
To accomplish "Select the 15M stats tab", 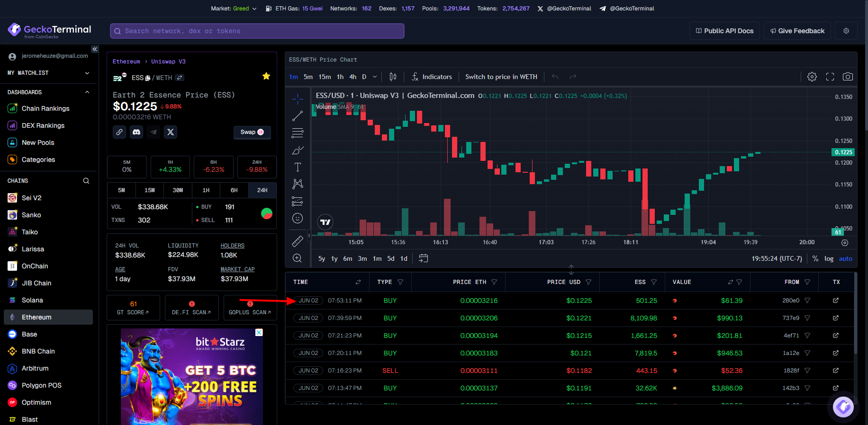I will pyautogui.click(x=150, y=190).
